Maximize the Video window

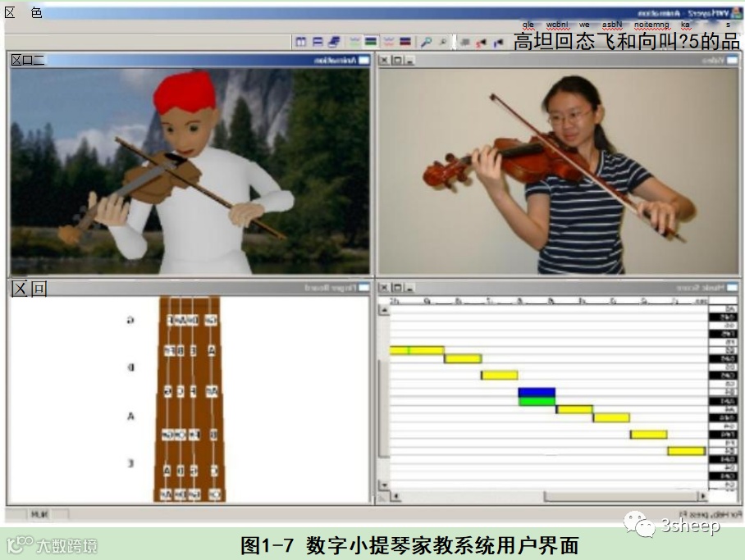[x=397, y=61]
